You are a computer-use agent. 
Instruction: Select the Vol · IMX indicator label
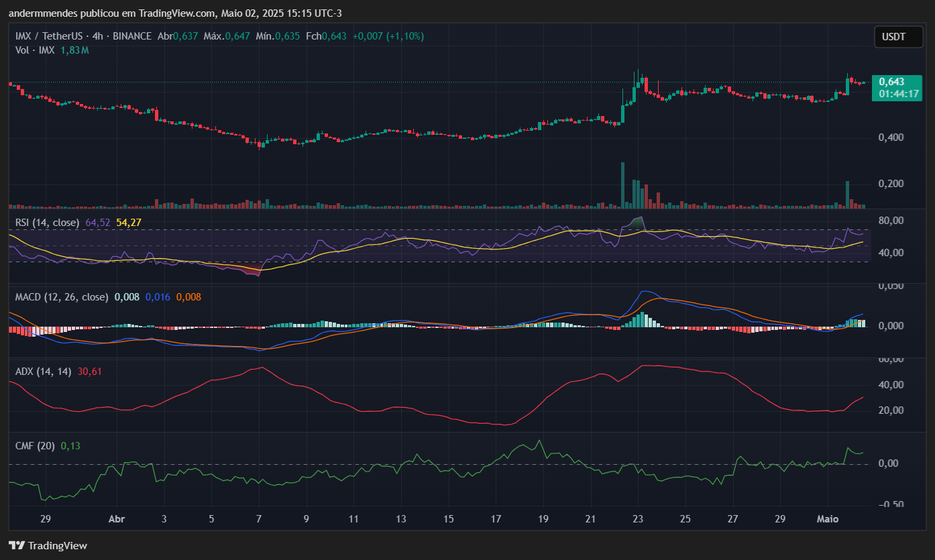click(36, 50)
